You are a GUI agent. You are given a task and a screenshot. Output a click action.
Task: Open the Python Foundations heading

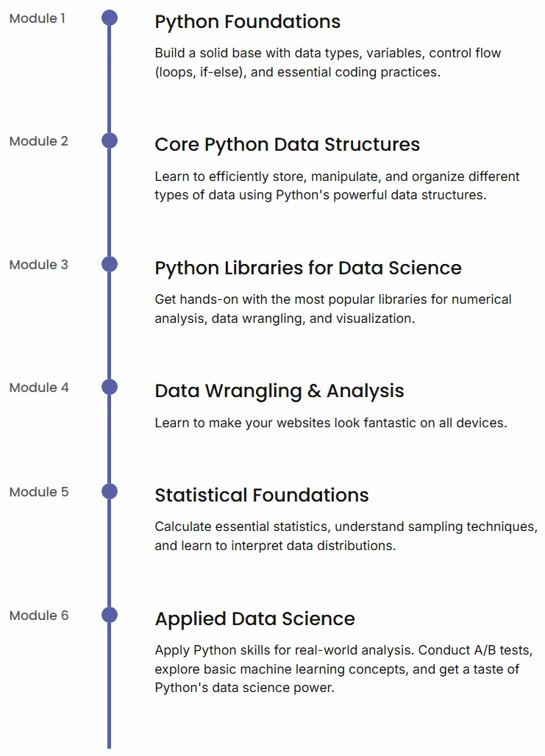click(247, 22)
